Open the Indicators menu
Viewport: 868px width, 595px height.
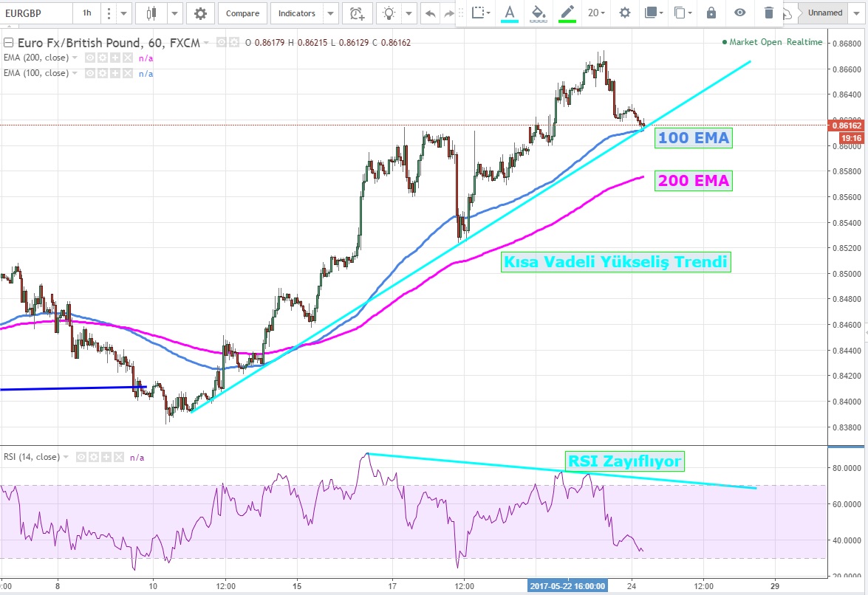297,13
